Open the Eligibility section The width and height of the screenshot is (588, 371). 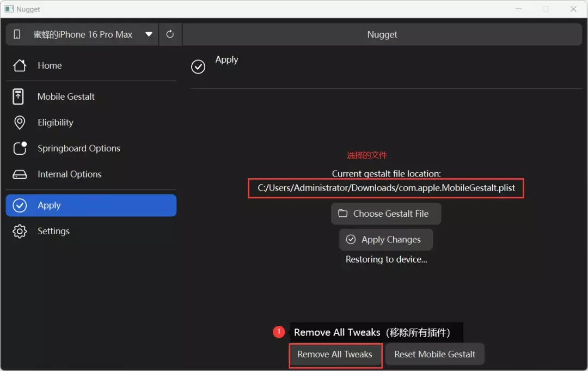tap(91, 123)
